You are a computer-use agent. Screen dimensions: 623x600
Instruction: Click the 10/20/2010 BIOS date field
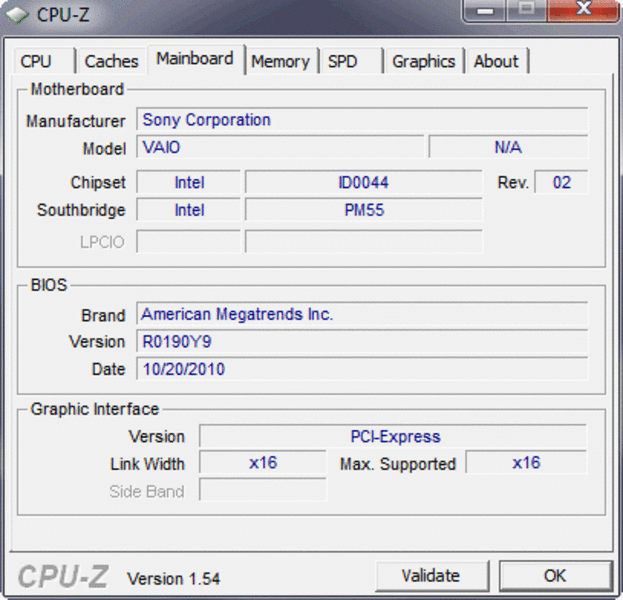[x=362, y=369]
